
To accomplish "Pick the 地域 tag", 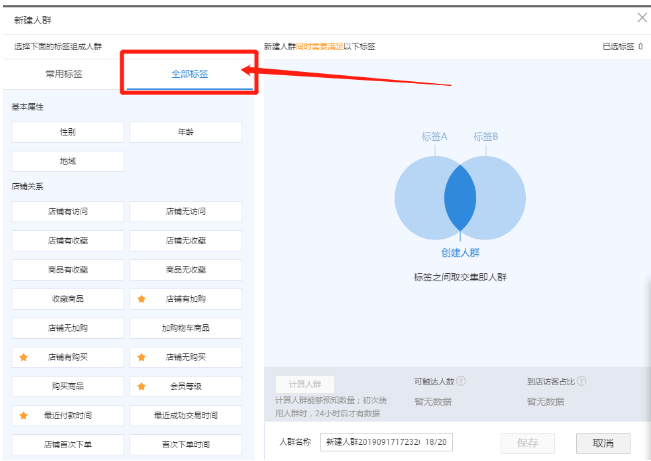I will pyautogui.click(x=68, y=161).
